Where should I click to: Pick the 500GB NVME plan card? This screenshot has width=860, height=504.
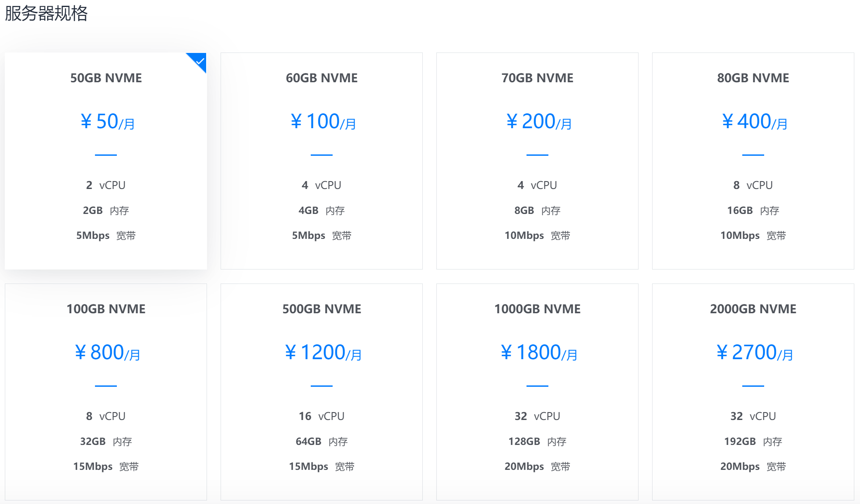322,392
